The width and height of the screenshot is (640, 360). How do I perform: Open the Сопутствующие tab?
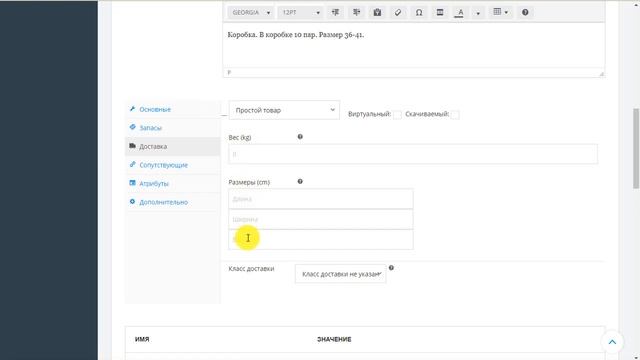pyautogui.click(x=173, y=165)
